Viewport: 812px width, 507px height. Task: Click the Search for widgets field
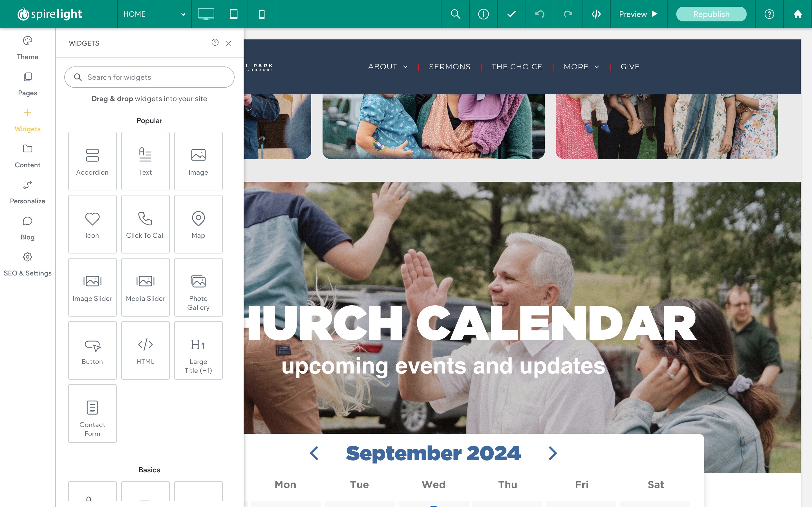pyautogui.click(x=149, y=77)
